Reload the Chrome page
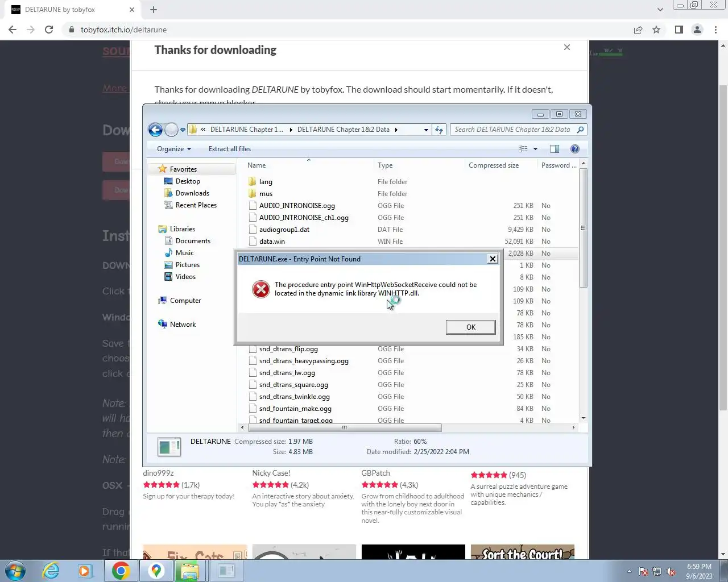Image resolution: width=728 pixels, height=582 pixels. [49, 30]
